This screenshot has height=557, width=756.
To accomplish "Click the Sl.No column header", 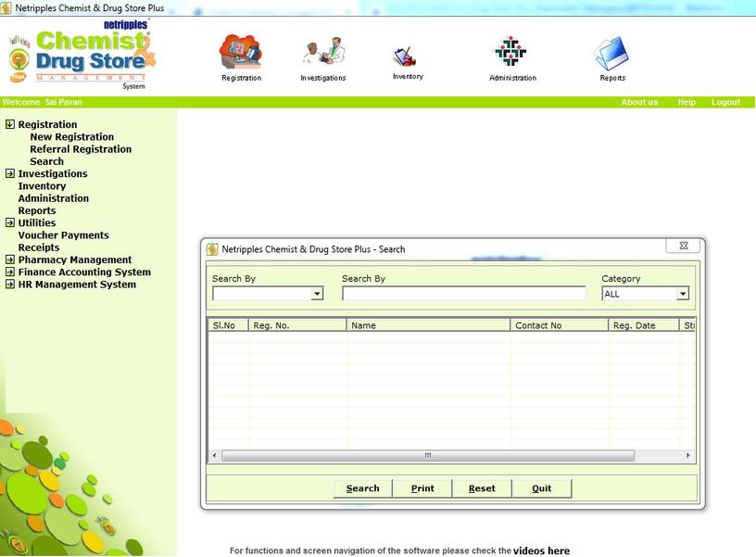I will (228, 325).
